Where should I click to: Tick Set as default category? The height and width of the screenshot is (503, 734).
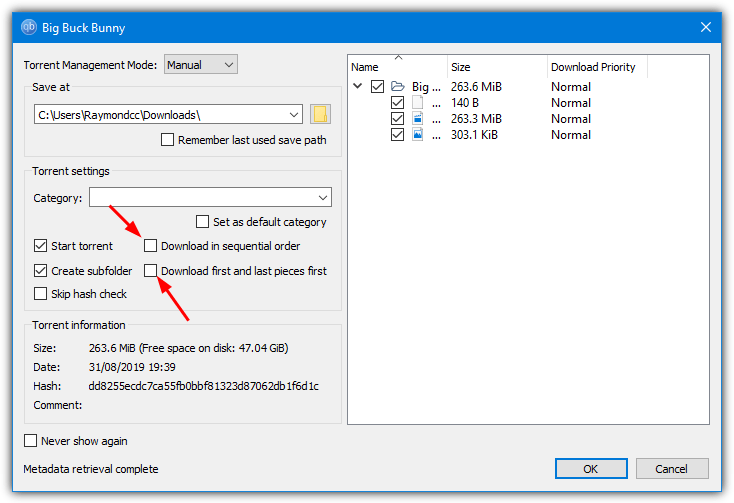[x=202, y=221]
